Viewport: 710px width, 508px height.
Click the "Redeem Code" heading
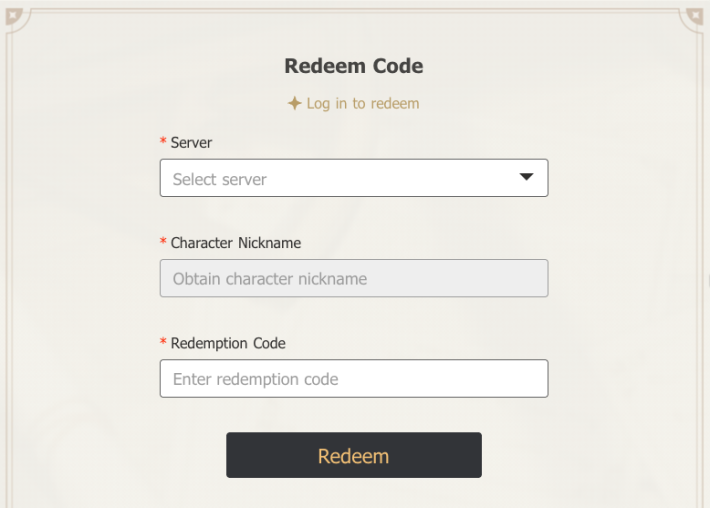click(x=354, y=66)
